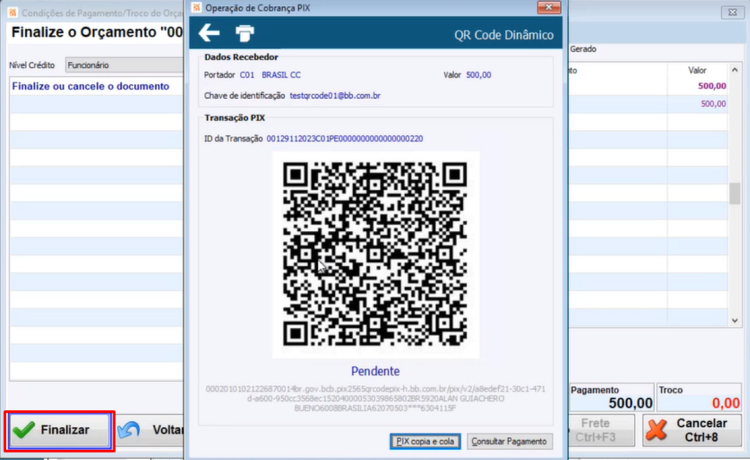The image size is (750, 460).
Task: Click the scrollbar thumb in the Valor list
Action: (735, 194)
